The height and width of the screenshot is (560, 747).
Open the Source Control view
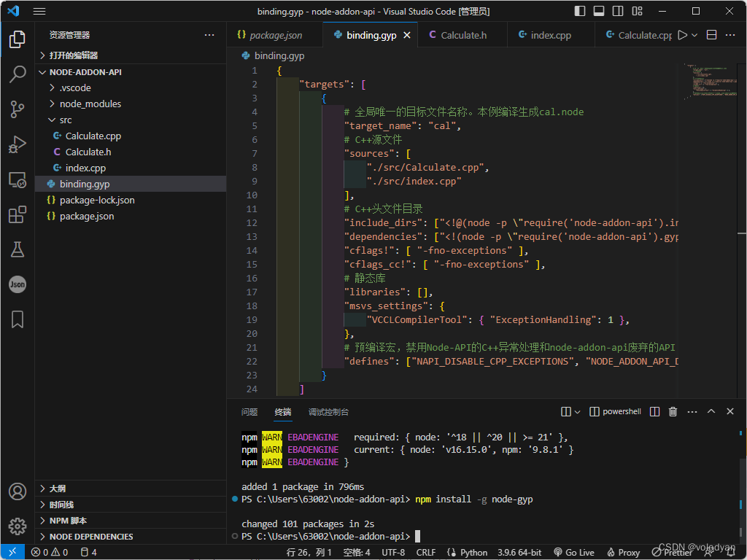pos(18,109)
